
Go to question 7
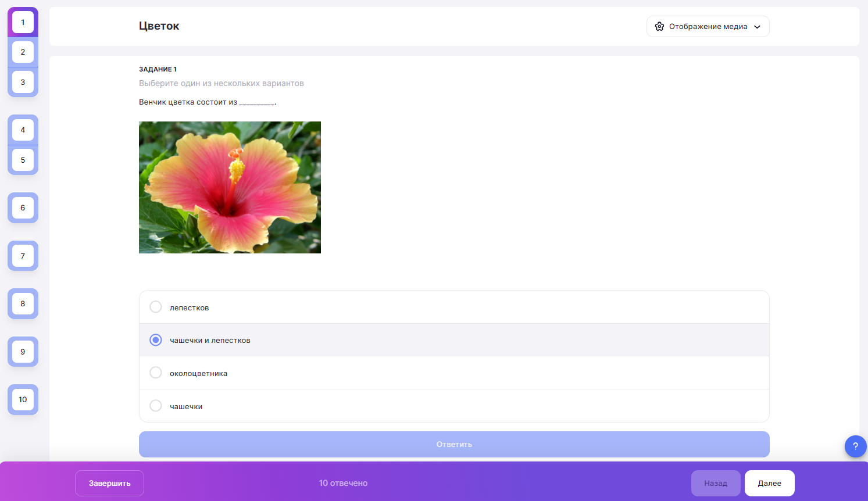pos(23,256)
